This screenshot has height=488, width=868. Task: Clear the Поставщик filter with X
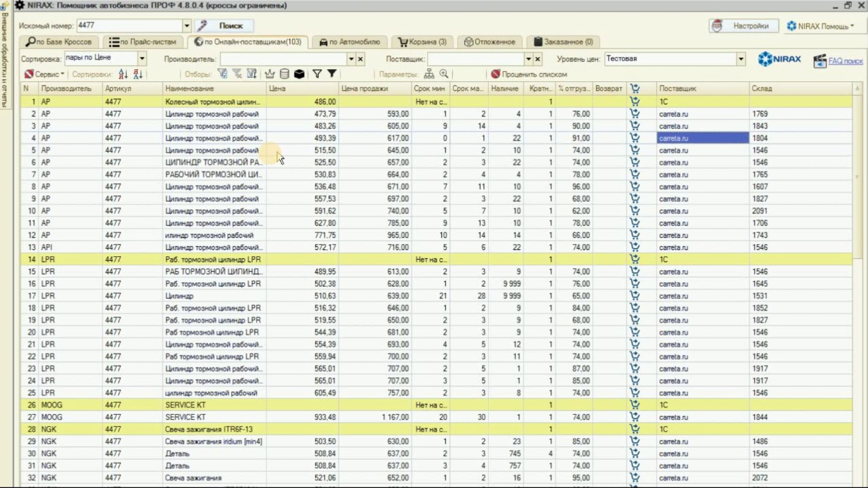click(538, 59)
